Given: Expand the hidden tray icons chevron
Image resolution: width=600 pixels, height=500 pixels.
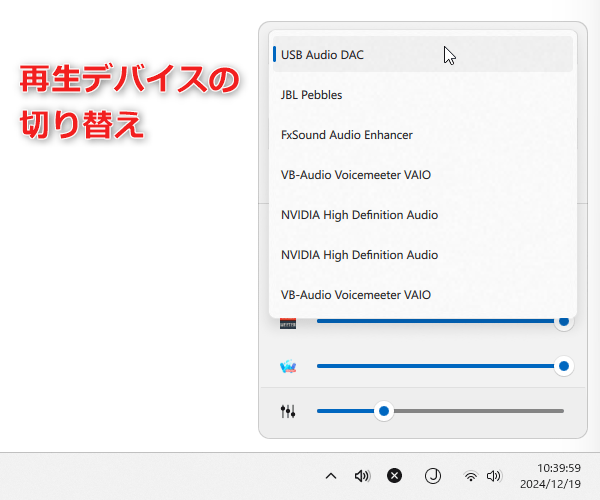Looking at the screenshot, I should (x=331, y=476).
